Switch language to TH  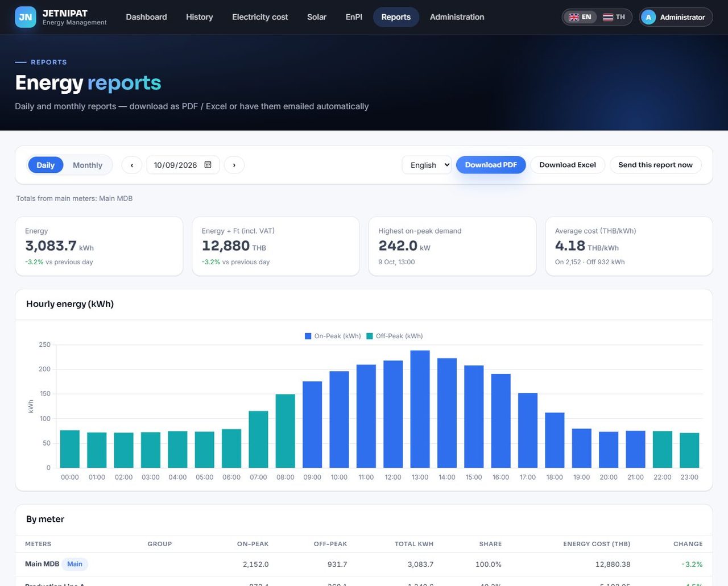point(614,17)
